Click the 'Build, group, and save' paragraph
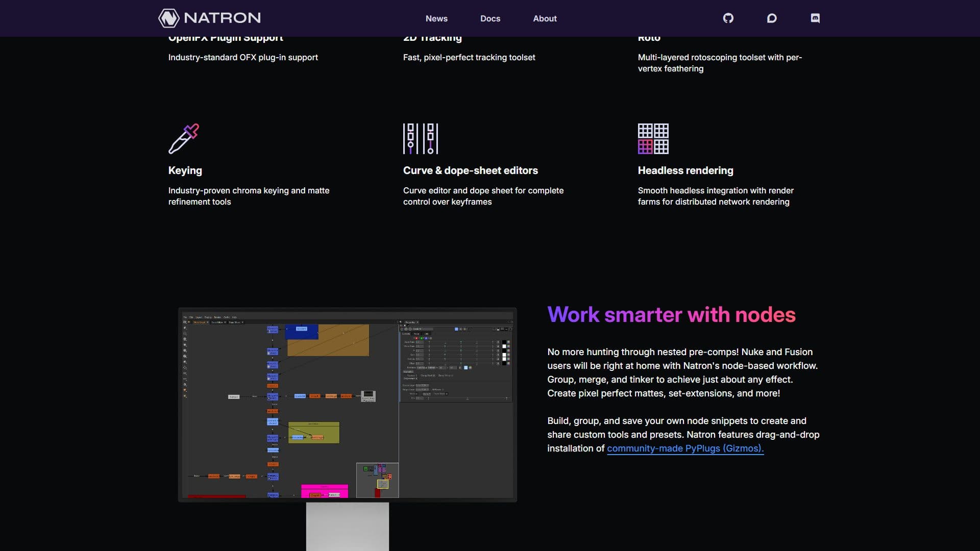Screen dimensions: 980x551 [x=683, y=435]
